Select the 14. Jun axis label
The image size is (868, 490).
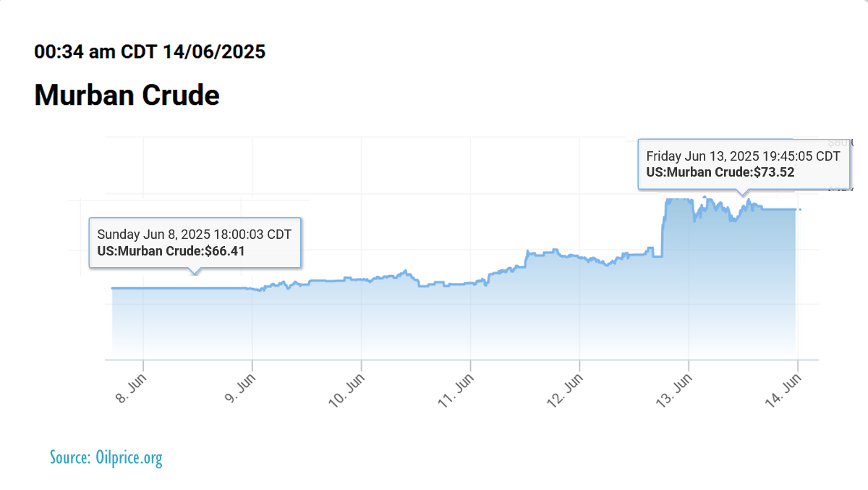click(x=783, y=390)
